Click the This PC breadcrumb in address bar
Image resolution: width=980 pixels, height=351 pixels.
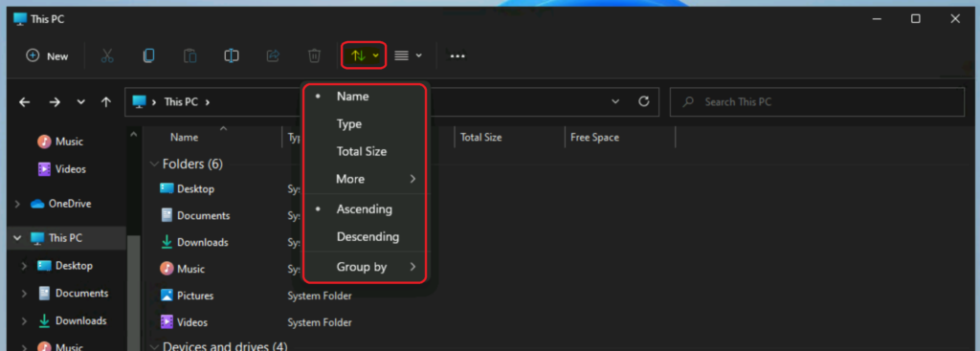click(181, 101)
